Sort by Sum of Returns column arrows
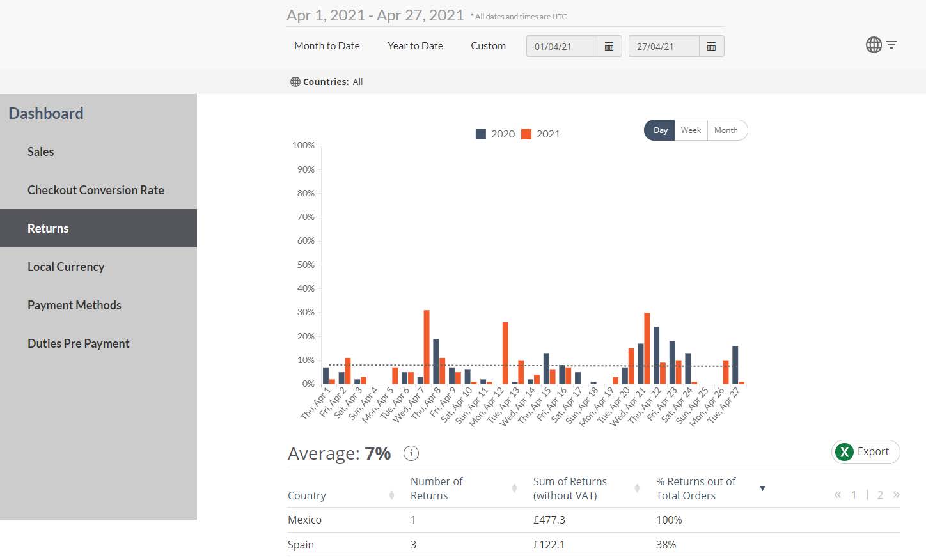Image resolution: width=926 pixels, height=560 pixels. point(637,488)
